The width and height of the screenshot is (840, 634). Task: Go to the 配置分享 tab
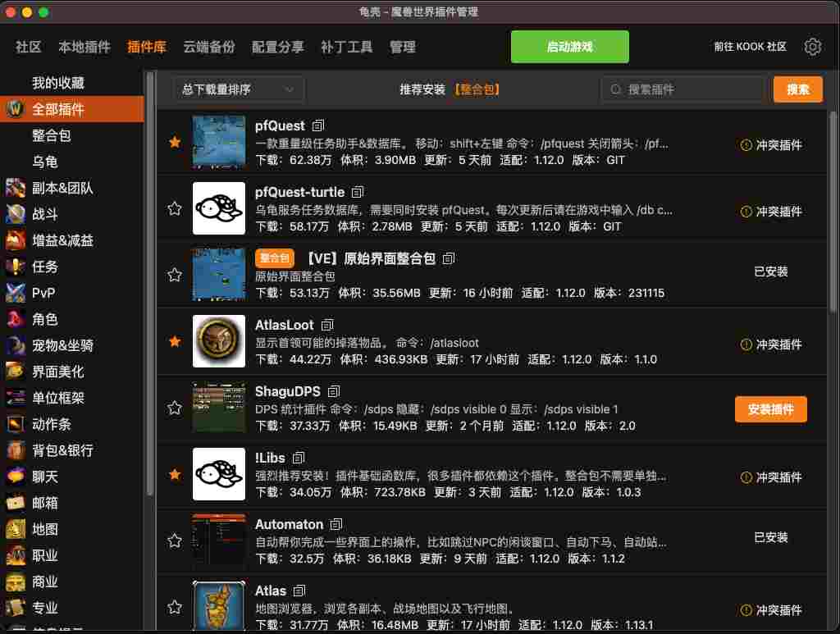pyautogui.click(x=278, y=47)
